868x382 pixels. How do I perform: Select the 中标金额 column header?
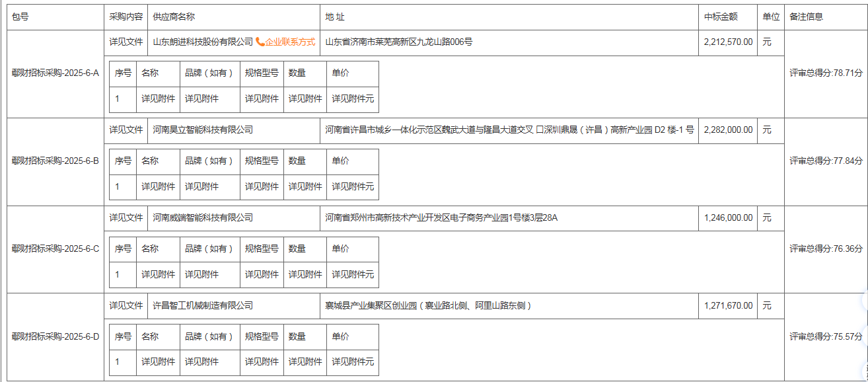[728, 17]
